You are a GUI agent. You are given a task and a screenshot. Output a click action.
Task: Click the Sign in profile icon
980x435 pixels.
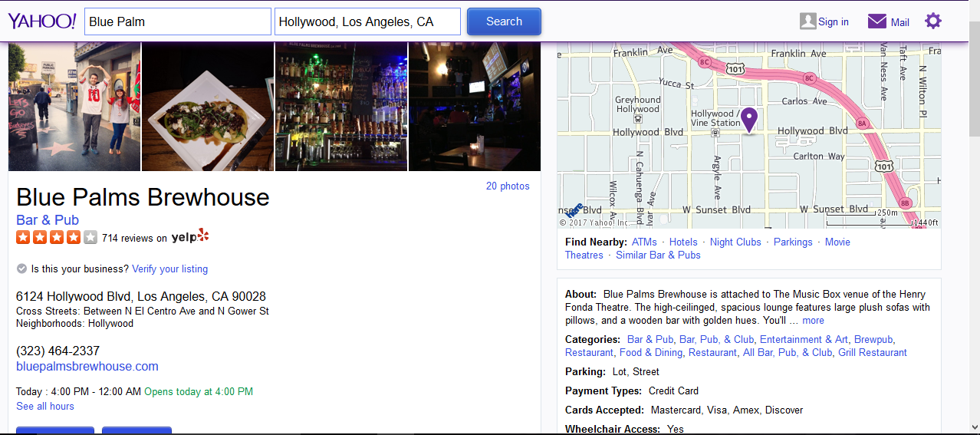pyautogui.click(x=807, y=21)
